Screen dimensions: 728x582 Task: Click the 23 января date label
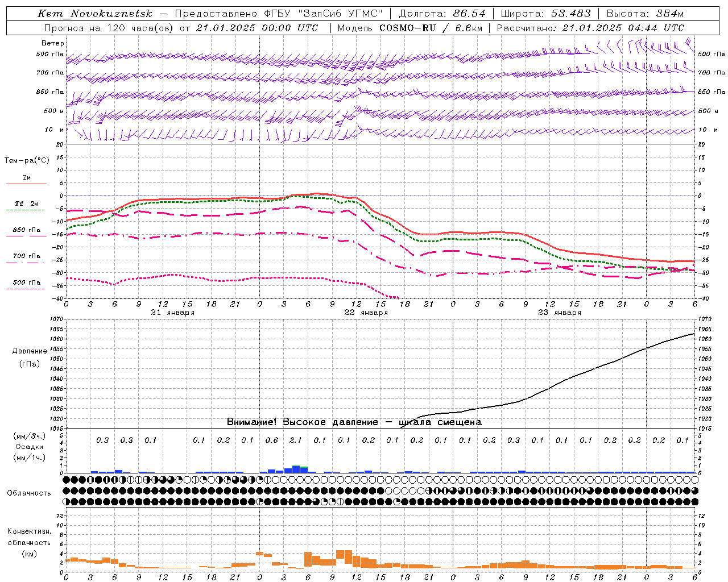(560, 313)
